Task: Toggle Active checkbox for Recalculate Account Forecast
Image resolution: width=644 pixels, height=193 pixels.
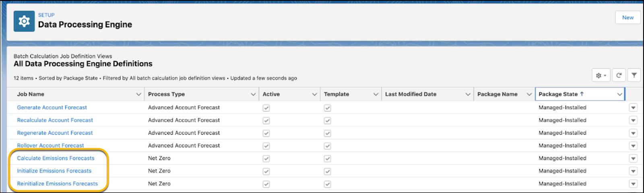Action: (266, 121)
